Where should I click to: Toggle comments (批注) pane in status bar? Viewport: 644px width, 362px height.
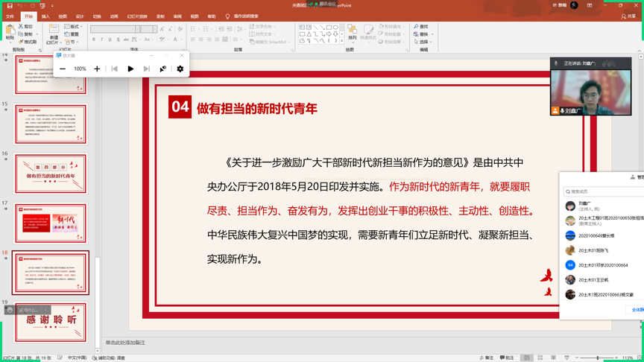click(508, 358)
